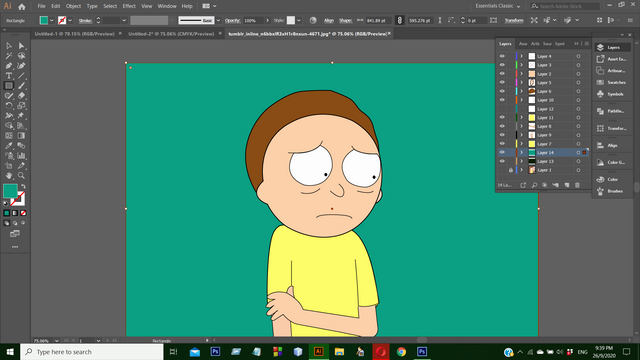640x360 pixels.
Task: Hide Layer 4 using its eye icon
Action: (502, 56)
